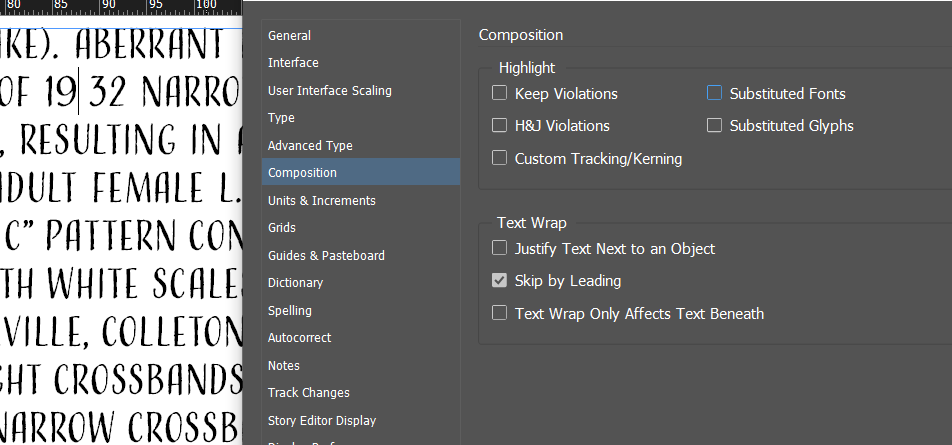
Task: Switch to Interface preferences
Action: coord(293,63)
